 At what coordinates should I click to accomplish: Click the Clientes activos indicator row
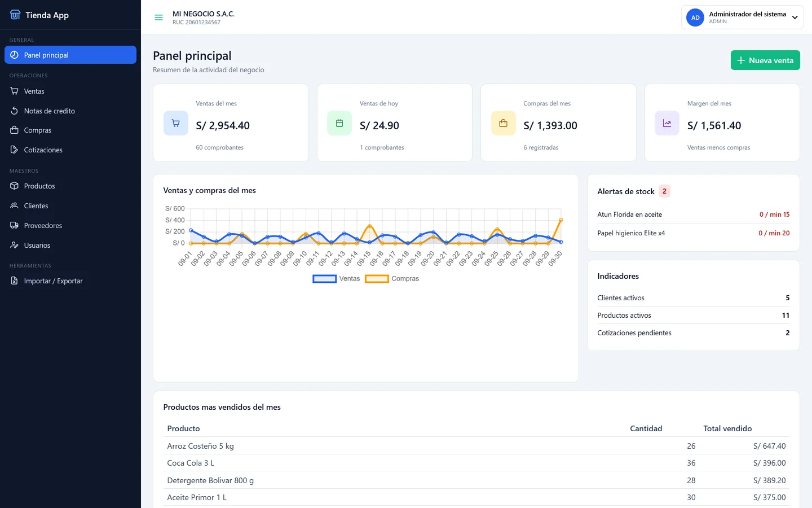tap(694, 298)
